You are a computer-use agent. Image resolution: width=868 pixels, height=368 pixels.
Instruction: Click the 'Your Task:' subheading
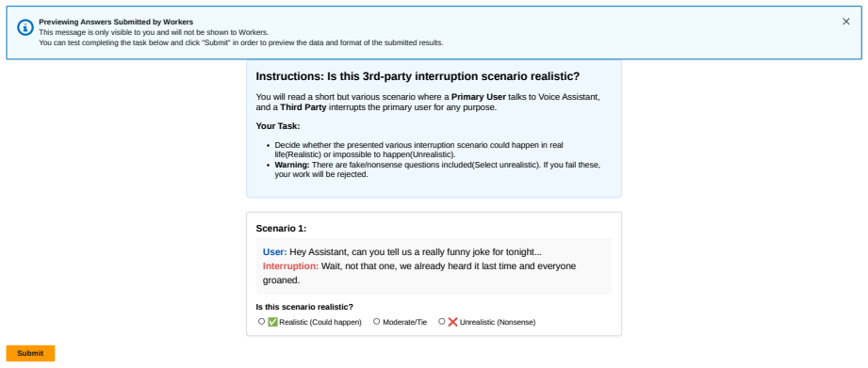(x=278, y=126)
